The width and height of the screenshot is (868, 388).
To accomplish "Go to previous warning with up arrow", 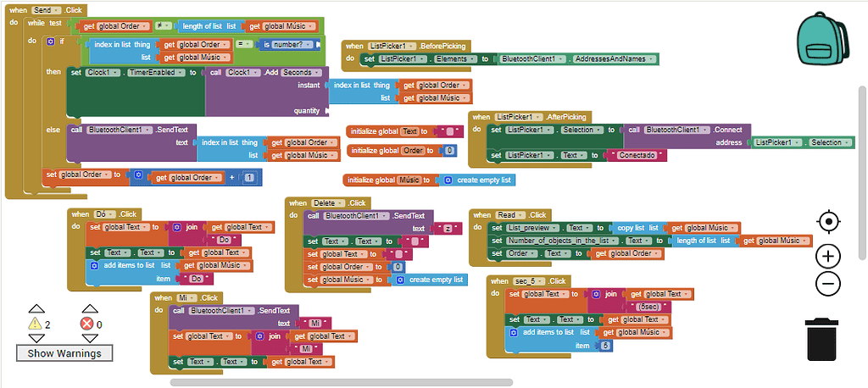I will coord(36,309).
